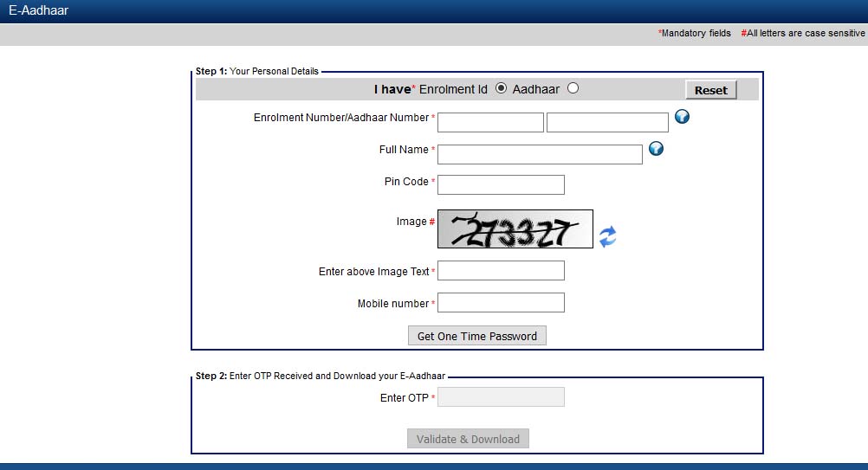868x470 pixels.
Task: Click the Enter OTP field
Action: click(x=501, y=397)
